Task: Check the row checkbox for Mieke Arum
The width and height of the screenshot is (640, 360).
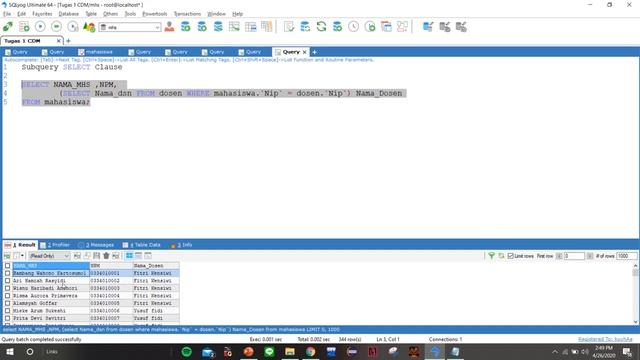Action: [7, 311]
